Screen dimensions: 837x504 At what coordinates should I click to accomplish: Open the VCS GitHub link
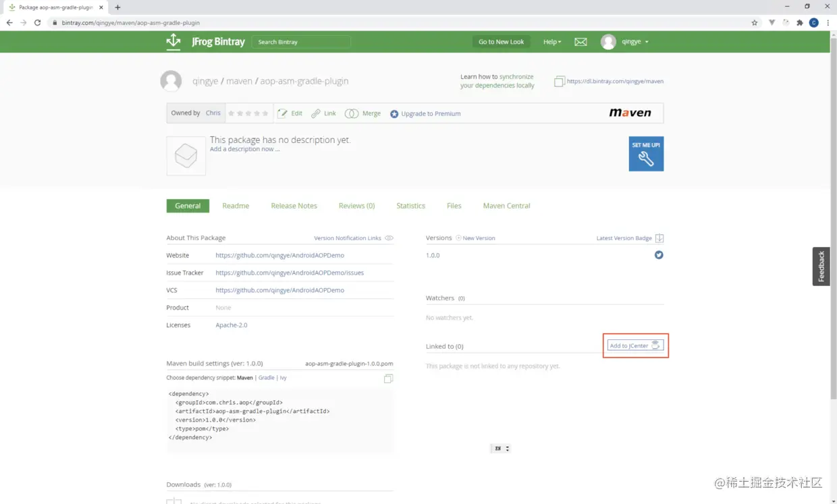point(279,290)
